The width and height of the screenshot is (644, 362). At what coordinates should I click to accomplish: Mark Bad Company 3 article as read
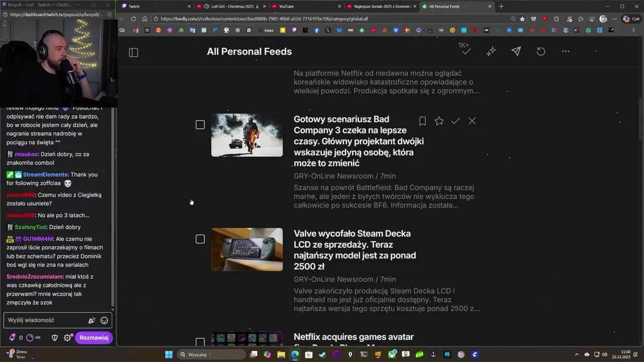pyautogui.click(x=455, y=121)
